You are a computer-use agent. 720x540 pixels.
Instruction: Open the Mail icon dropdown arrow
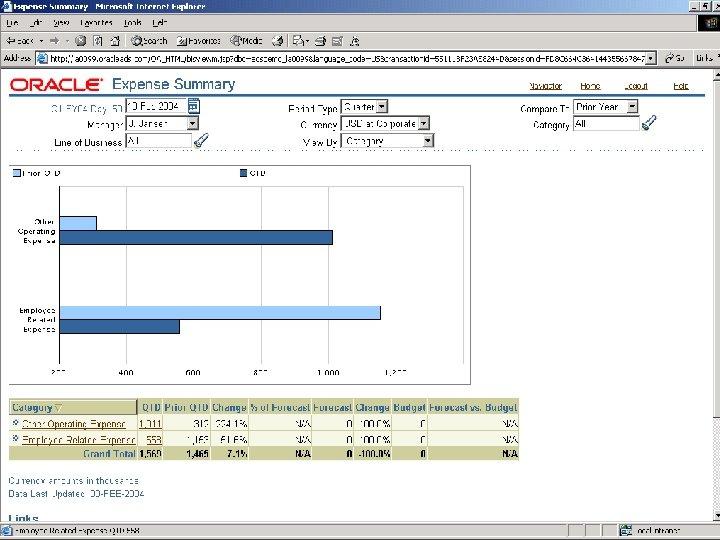click(307, 41)
